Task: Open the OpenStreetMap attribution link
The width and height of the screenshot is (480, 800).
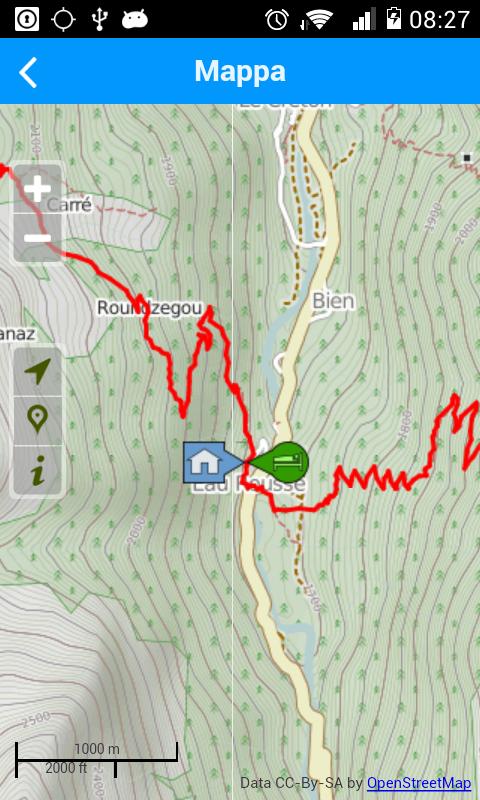Action: coord(419,783)
